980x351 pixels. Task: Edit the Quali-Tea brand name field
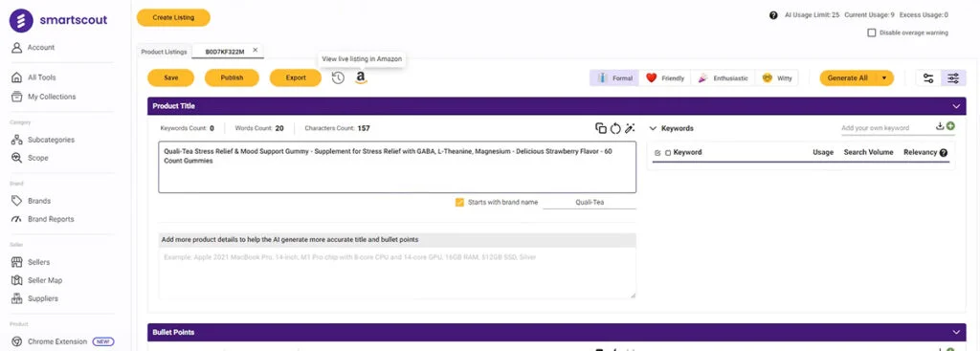click(x=590, y=203)
